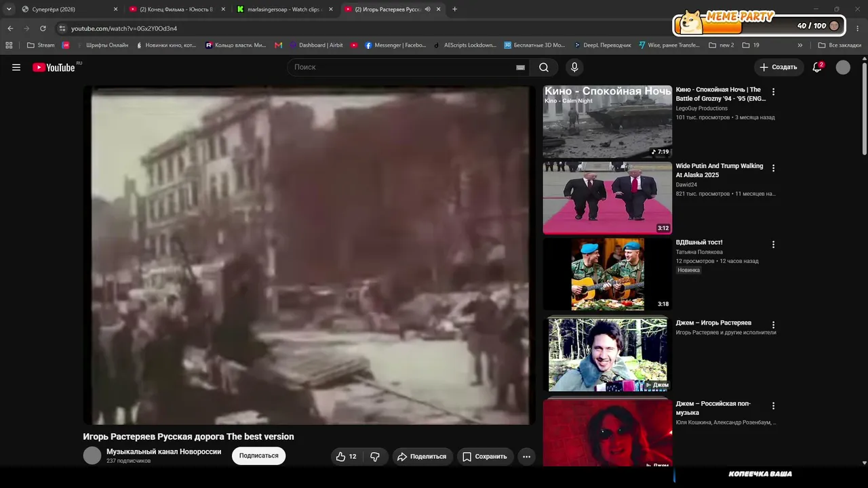Image resolution: width=868 pixels, height=488 pixels.
Task: Expand the 'new 2' bookmarks folder
Action: (x=722, y=45)
